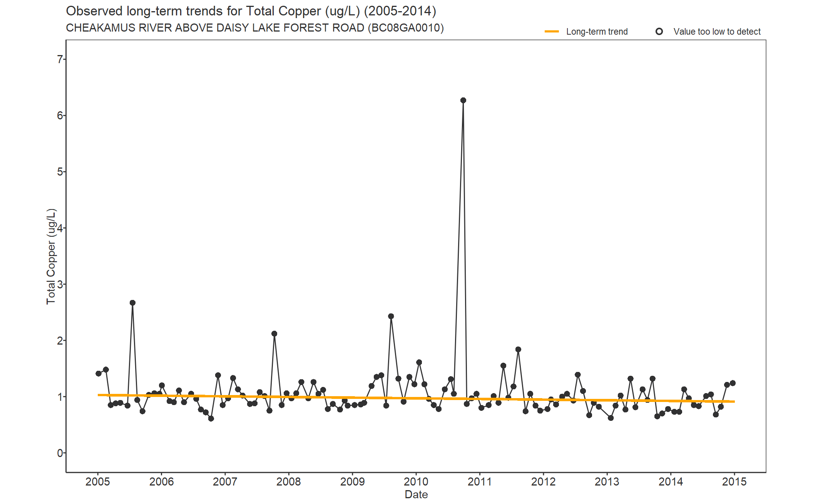Click the 'Long-term trend' legend label
This screenshot has height=504, width=813.
[597, 32]
